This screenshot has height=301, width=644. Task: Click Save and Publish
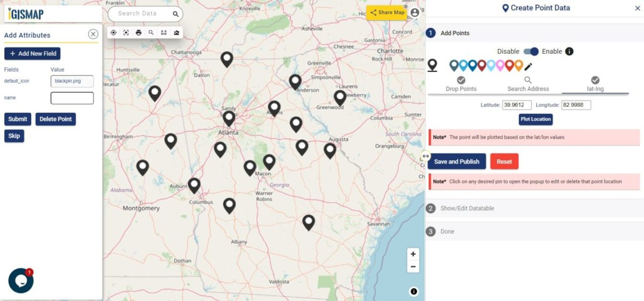(x=457, y=162)
